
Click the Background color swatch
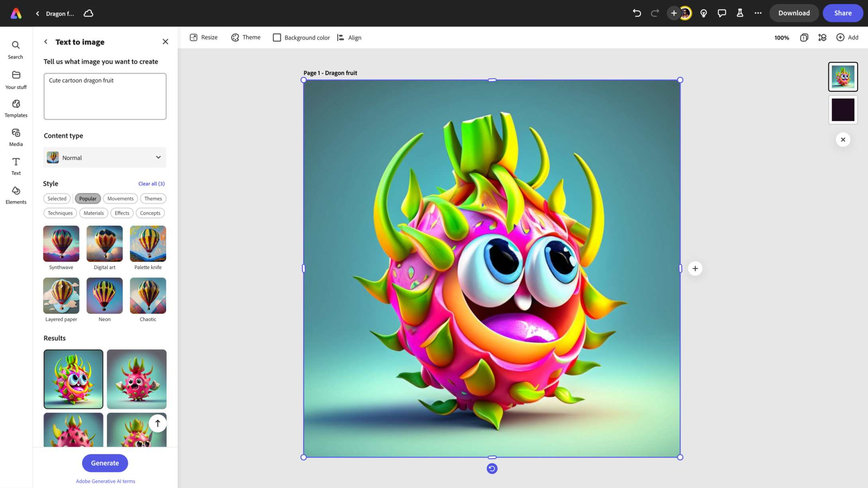(x=277, y=37)
